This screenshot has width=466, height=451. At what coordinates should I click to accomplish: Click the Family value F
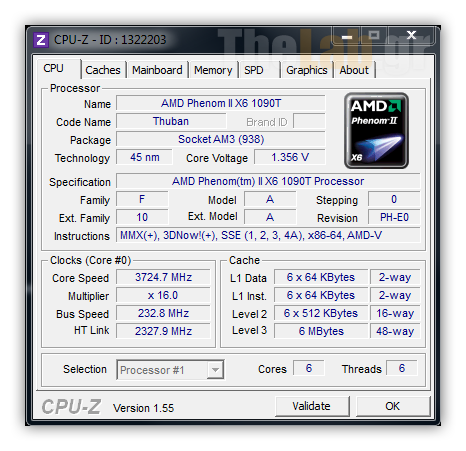[x=142, y=199]
